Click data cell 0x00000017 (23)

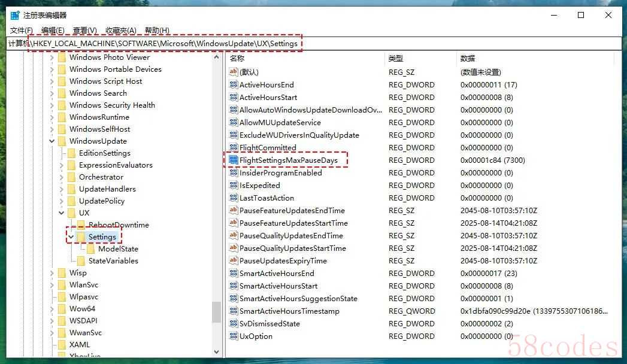pyautogui.click(x=489, y=274)
